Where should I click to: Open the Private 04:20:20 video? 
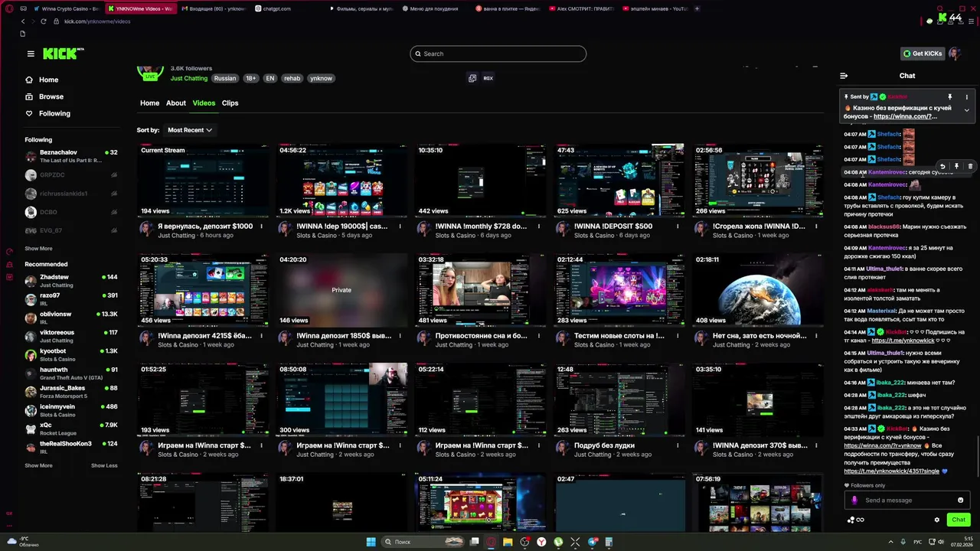pos(342,290)
